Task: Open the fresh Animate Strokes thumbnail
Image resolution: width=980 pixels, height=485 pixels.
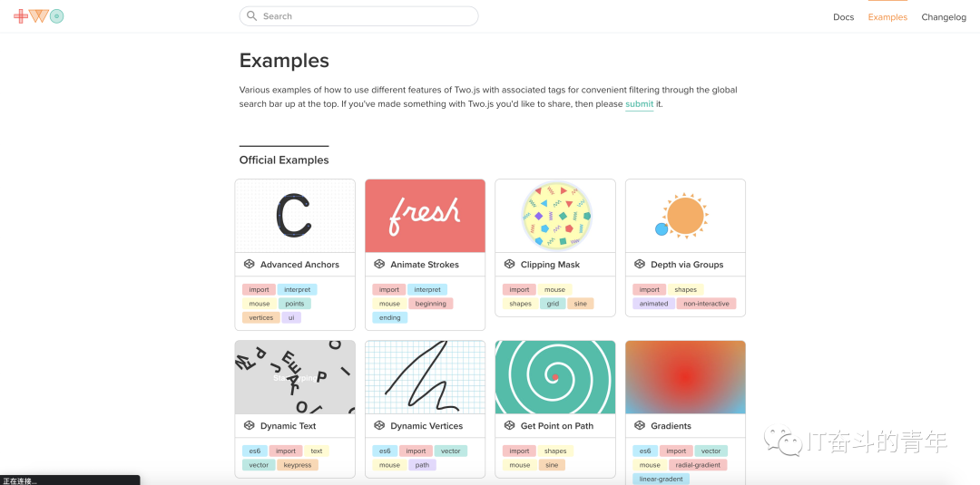Action: [x=425, y=216]
